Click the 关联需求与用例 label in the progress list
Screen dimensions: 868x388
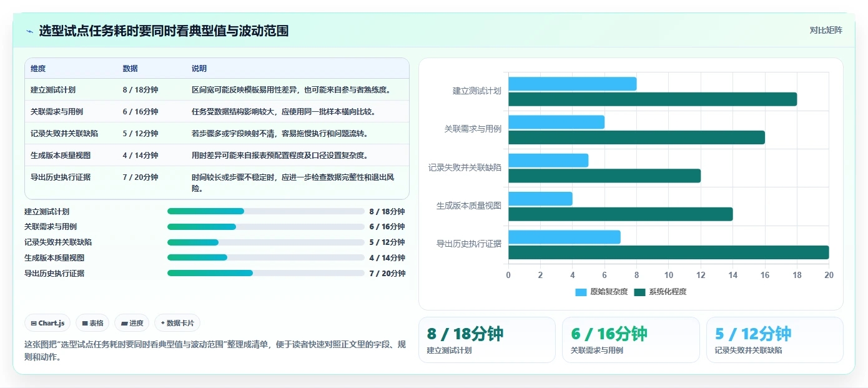click(51, 227)
